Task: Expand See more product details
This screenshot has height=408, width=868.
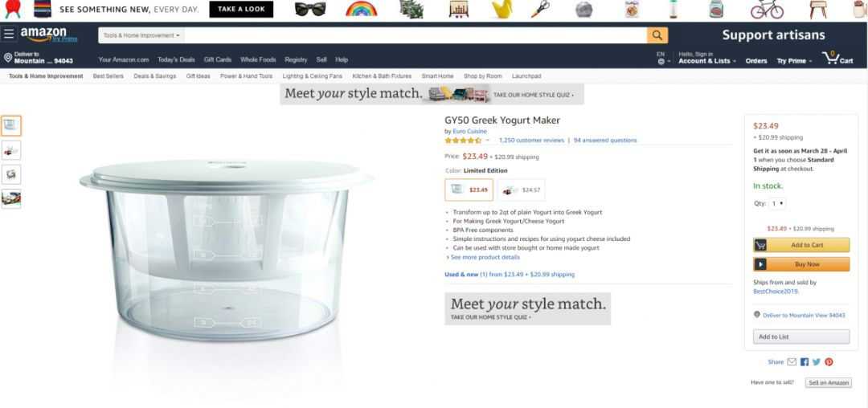Action: pos(485,257)
